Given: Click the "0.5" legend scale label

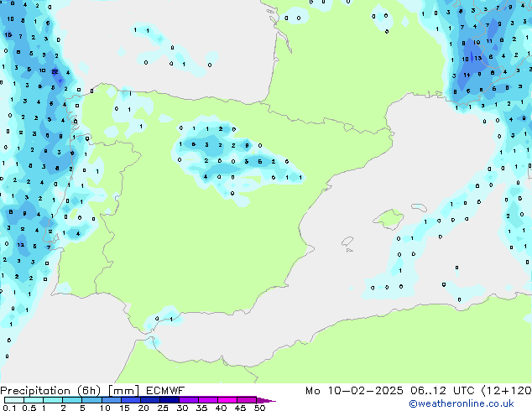Looking at the screenshot, I should (x=29, y=408).
